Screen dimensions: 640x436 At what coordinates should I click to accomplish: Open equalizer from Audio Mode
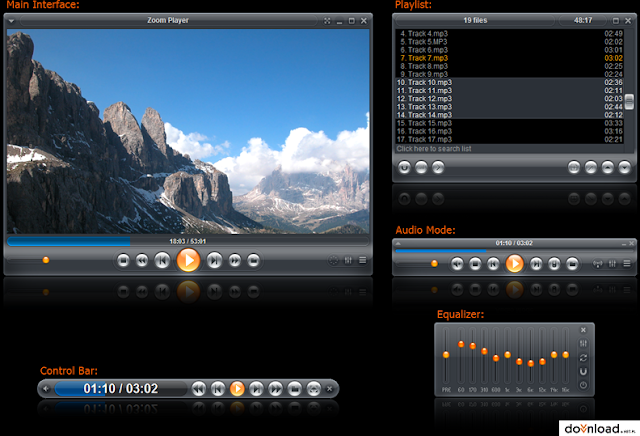(x=612, y=264)
